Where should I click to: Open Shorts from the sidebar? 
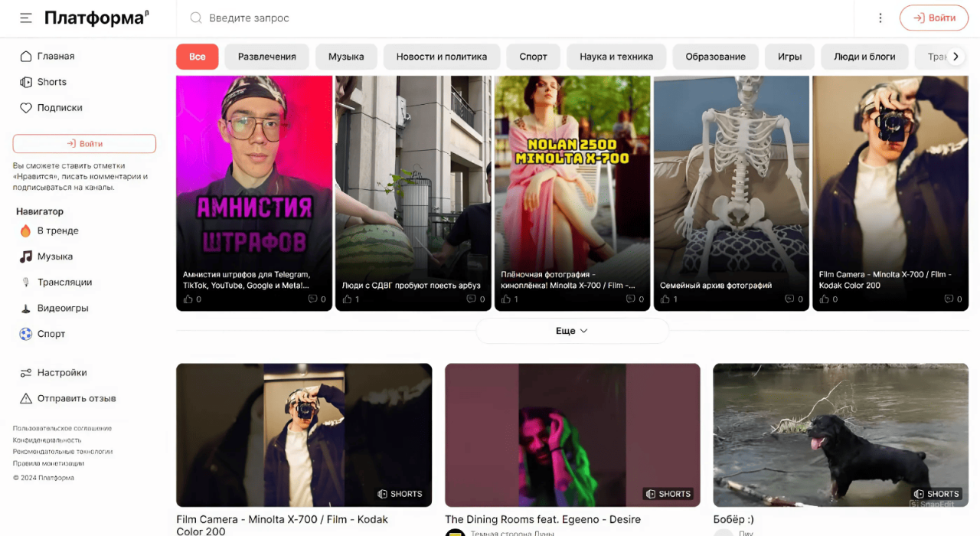[x=51, y=82]
